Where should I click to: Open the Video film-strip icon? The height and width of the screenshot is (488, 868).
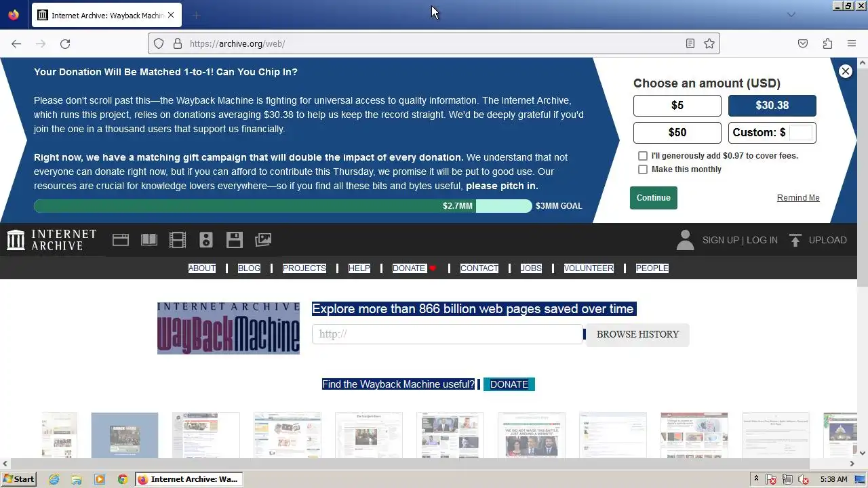coord(178,240)
